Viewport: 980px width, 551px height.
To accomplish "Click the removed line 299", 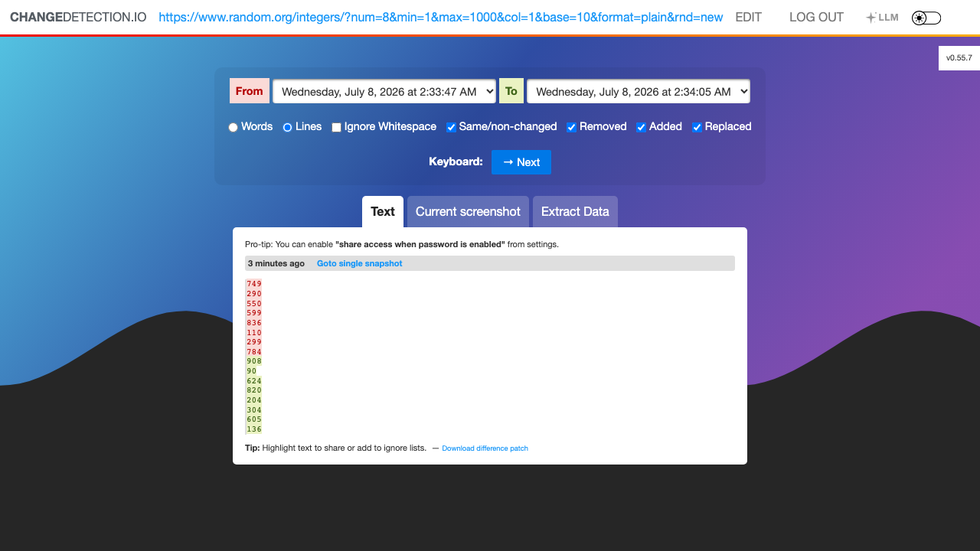I will (254, 342).
